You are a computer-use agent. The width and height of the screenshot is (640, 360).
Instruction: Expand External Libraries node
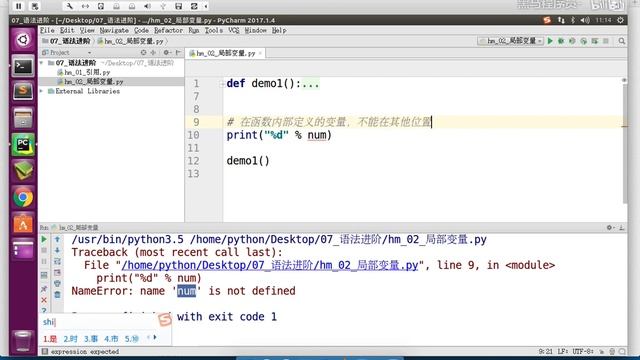click(42, 91)
